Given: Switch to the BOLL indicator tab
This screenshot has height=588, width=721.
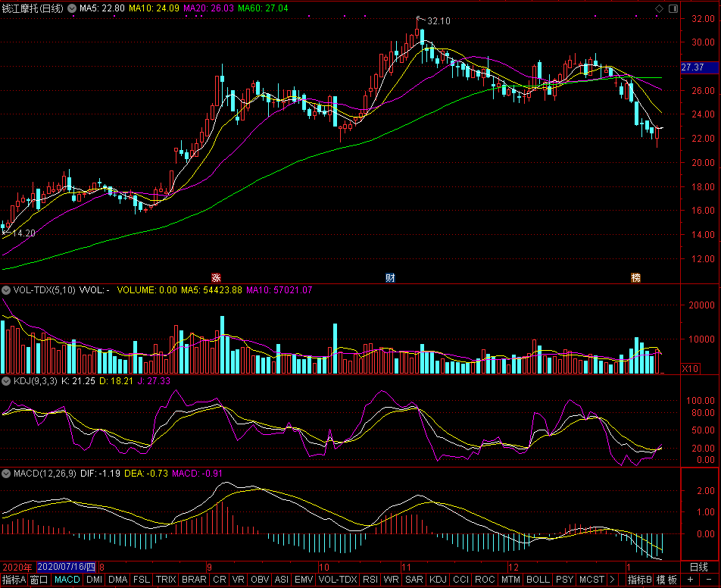Looking at the screenshot, I should (538, 580).
